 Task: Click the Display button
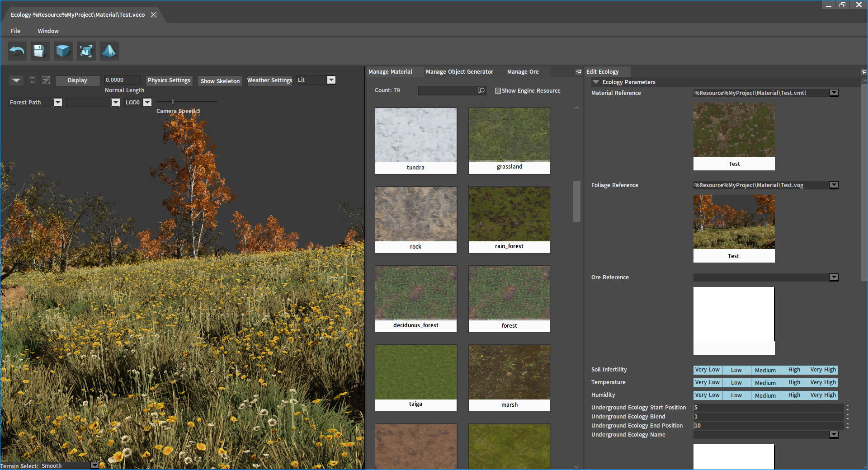[77, 80]
